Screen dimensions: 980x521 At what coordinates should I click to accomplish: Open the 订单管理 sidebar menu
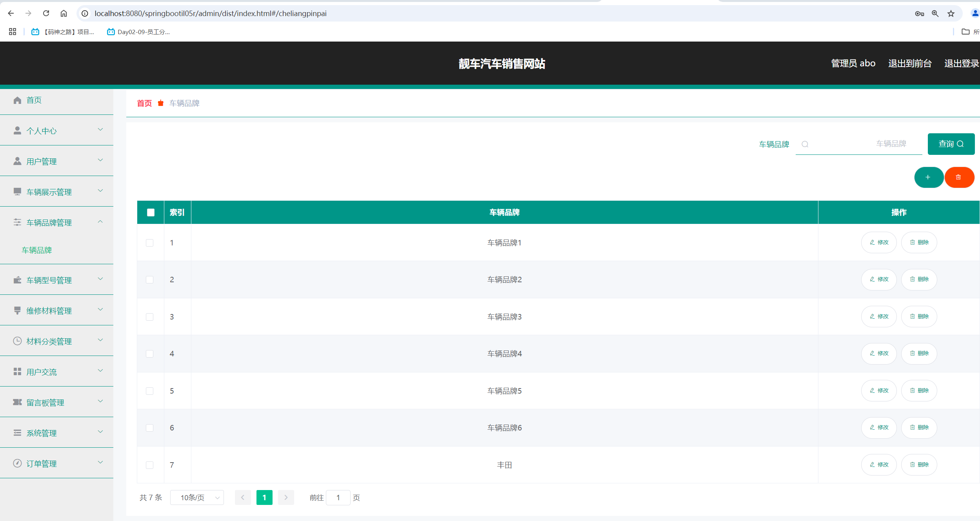56,463
